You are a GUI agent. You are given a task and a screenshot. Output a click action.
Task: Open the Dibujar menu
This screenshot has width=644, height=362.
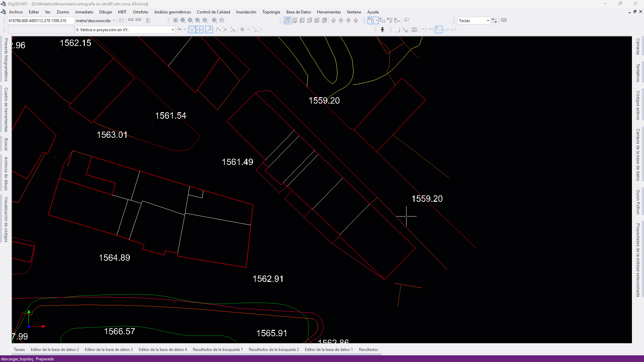106,12
